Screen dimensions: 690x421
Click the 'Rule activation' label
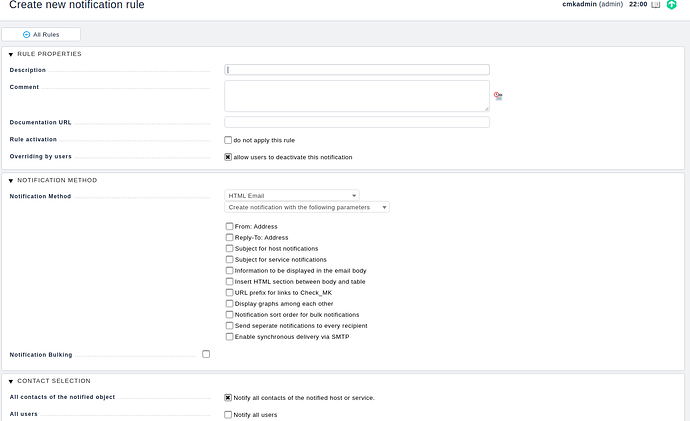pyautogui.click(x=33, y=139)
